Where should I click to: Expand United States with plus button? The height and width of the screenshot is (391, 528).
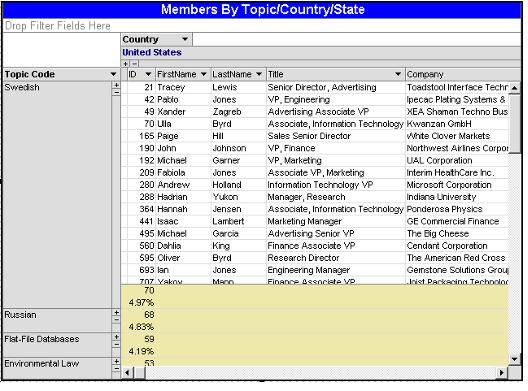pos(126,64)
